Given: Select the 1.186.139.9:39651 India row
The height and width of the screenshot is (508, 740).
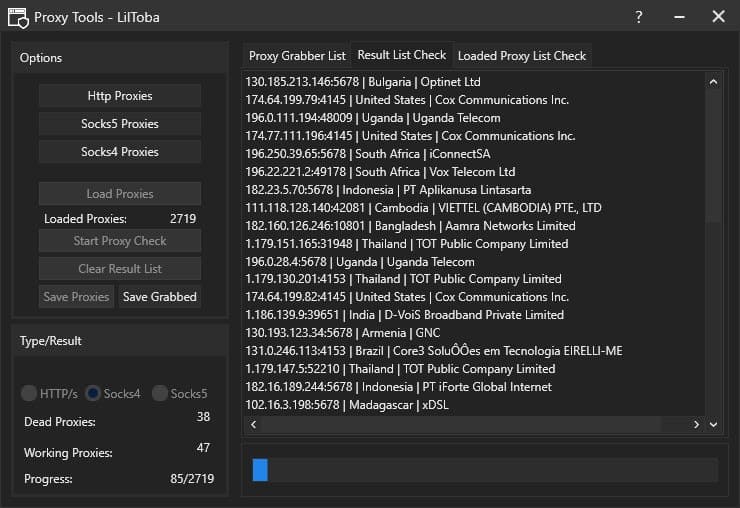Looking at the screenshot, I should pyautogui.click(x=474, y=314).
